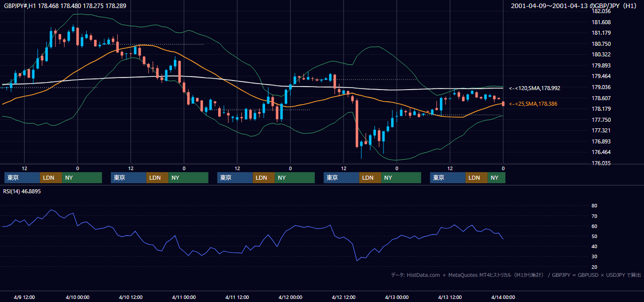Click the 4/13 00:00 time axis label
The image size is (644, 302).
click(x=396, y=297)
